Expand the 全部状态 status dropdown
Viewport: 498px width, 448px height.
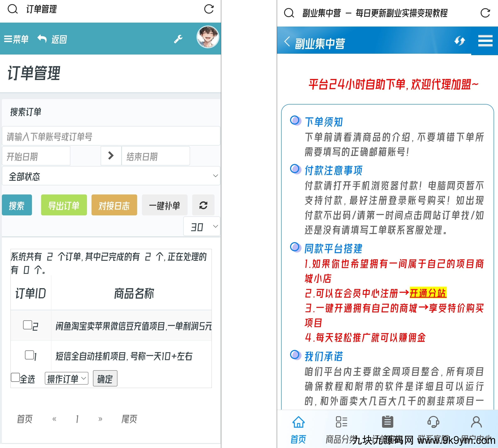(111, 176)
